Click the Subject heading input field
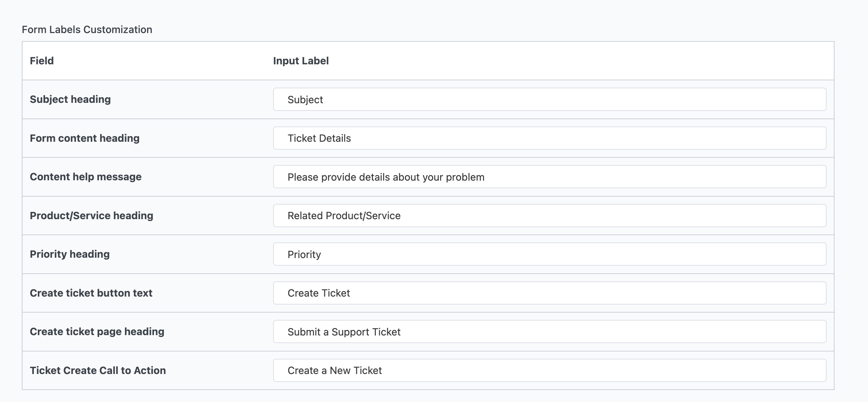This screenshot has width=868, height=402. [549, 99]
